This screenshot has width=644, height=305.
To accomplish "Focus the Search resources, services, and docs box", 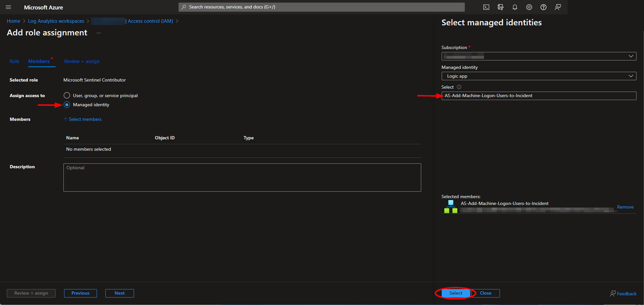I will tap(321, 7).
